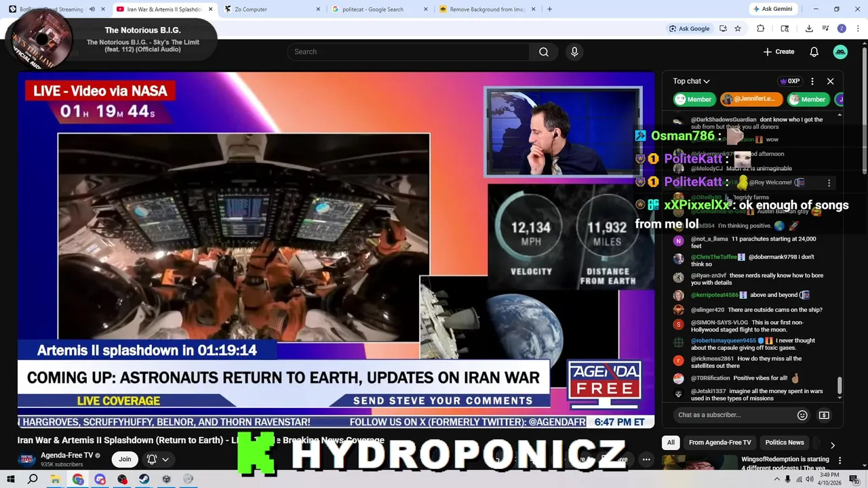Select the All filter chip
The image size is (868, 488).
pos(671,443)
